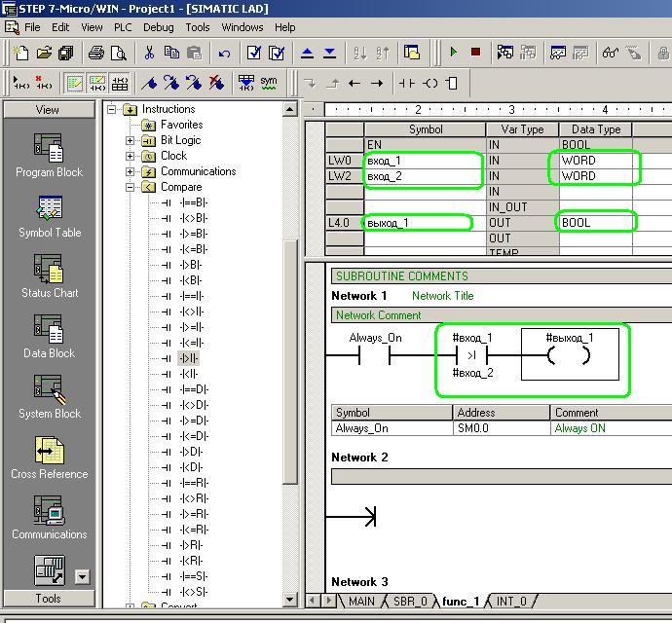Insert a coil from the toolbar
672x623 pixels.
click(x=430, y=83)
